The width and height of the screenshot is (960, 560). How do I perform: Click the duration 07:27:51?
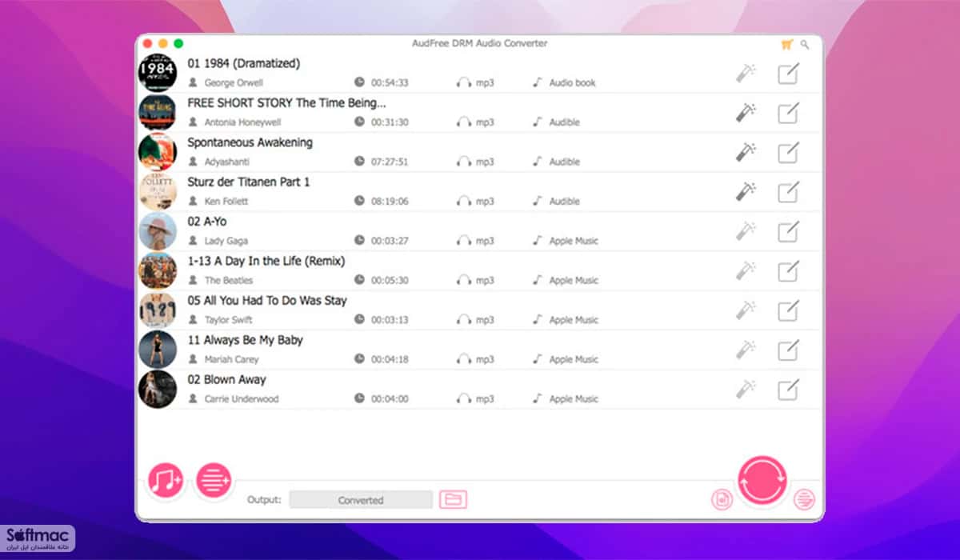pyautogui.click(x=390, y=162)
